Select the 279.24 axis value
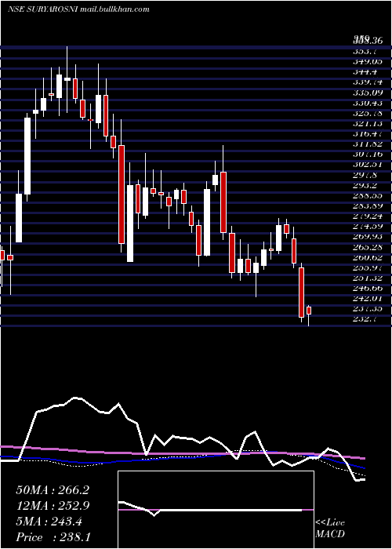This screenshot has width=392, height=549. (367, 216)
